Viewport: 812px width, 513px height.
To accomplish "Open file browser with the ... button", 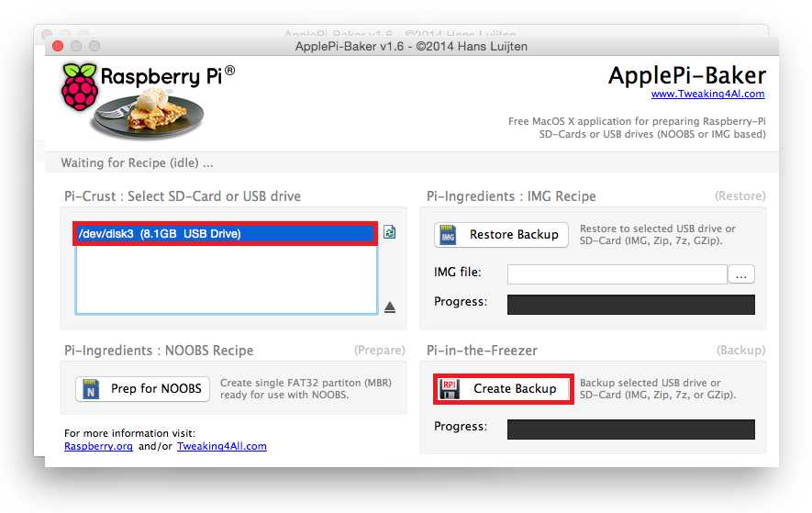I will pos(741,274).
